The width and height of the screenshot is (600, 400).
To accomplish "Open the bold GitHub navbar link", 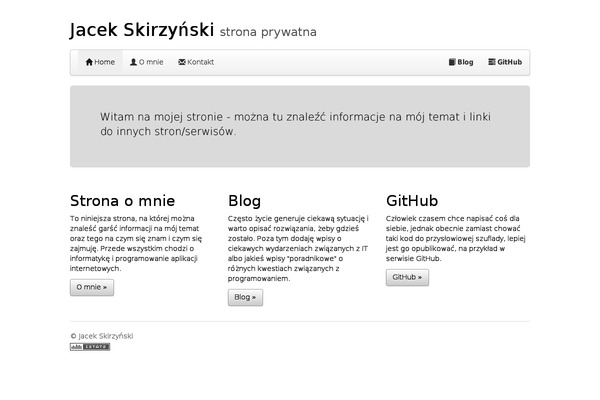I will click(x=509, y=62).
